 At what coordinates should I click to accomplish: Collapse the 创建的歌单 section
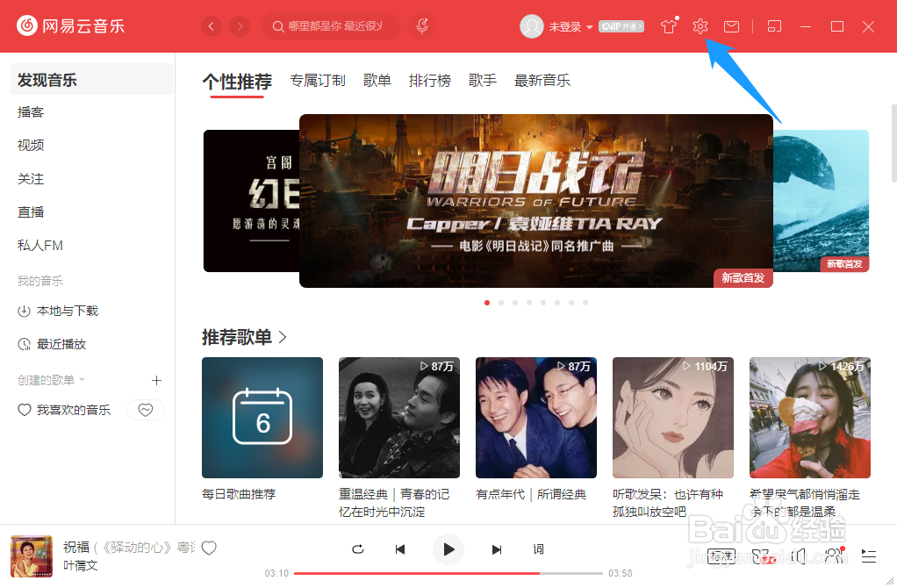[x=51, y=380]
